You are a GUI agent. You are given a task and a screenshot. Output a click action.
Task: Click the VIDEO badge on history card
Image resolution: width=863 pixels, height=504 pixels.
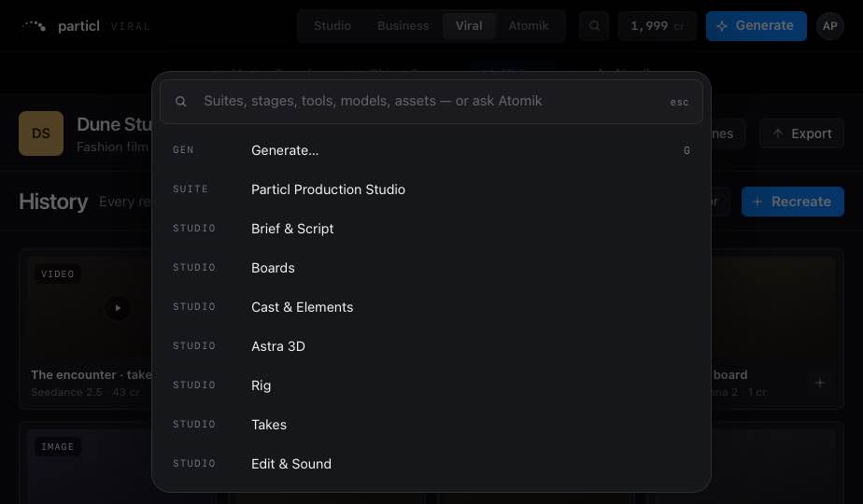57,274
